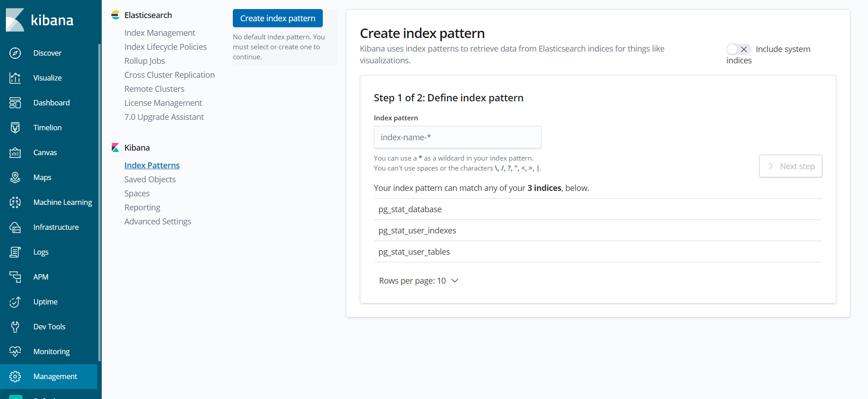Go to Uptime label in sidebar

click(45, 302)
